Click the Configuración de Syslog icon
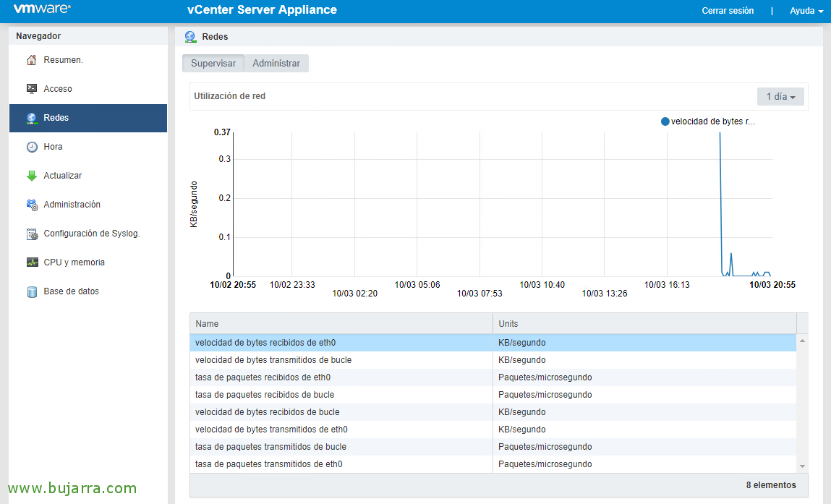Screen dimensions: 831x504 tap(32, 234)
